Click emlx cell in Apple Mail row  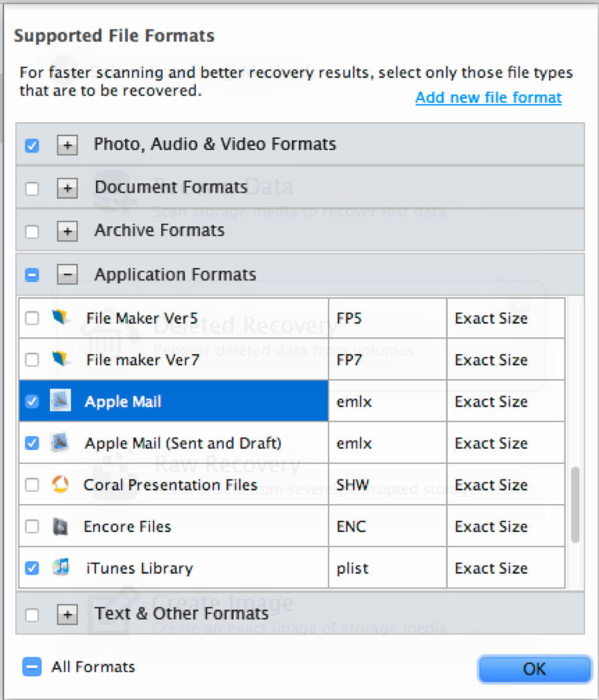[387, 401]
